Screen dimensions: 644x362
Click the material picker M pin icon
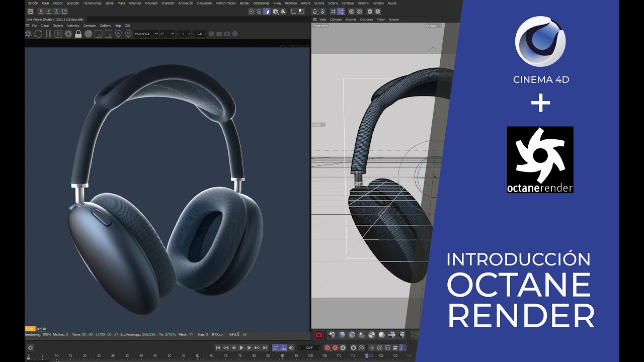pyautogui.click(x=128, y=34)
